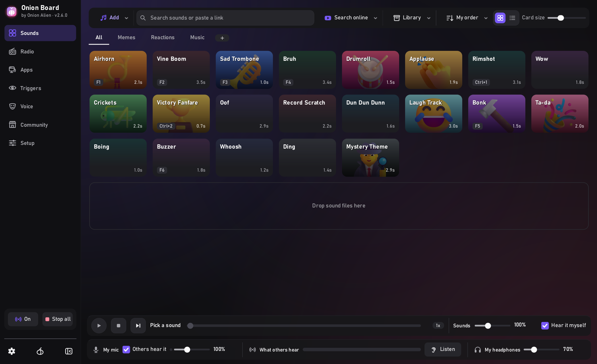
Task: Click the onion icon at sidebar bottom
Action: coord(40,351)
